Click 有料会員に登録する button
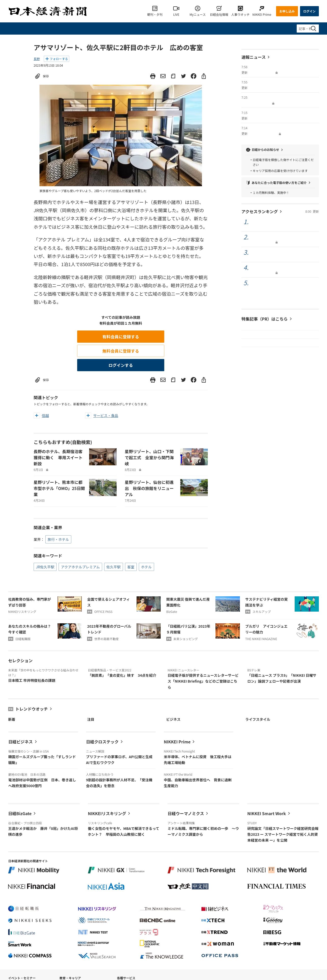 (121, 337)
